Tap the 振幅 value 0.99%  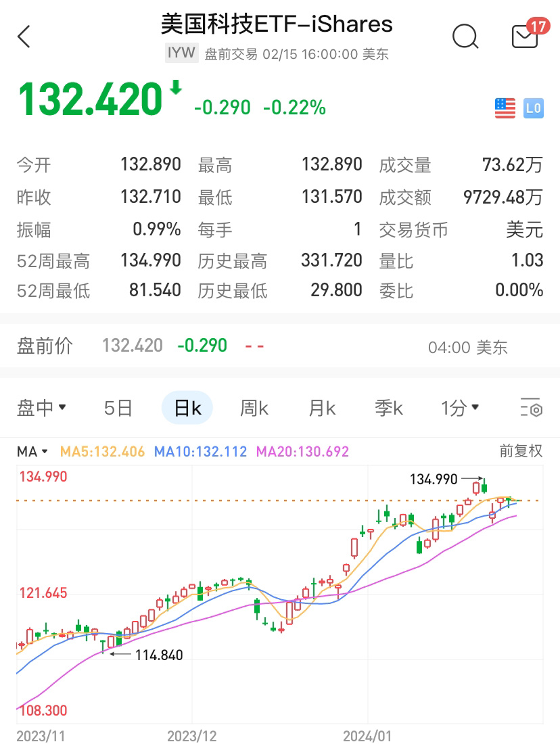click(x=157, y=229)
